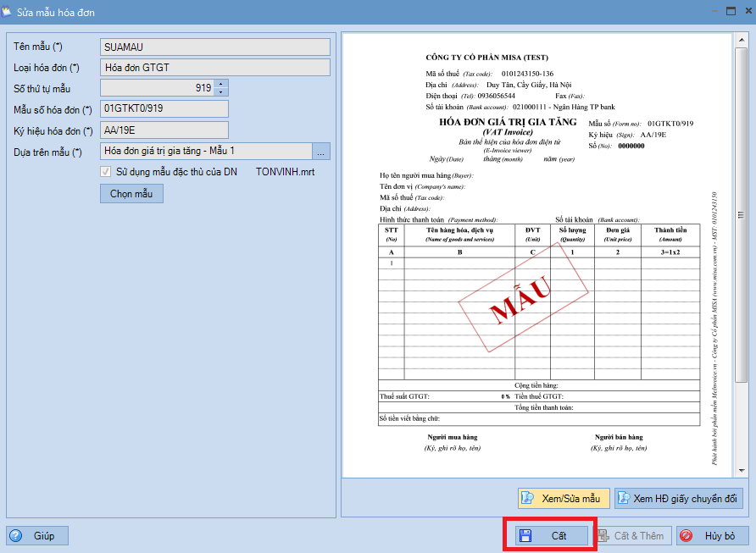Click the TONVINH.mrt file name
The image size is (756, 553).
tap(285, 172)
